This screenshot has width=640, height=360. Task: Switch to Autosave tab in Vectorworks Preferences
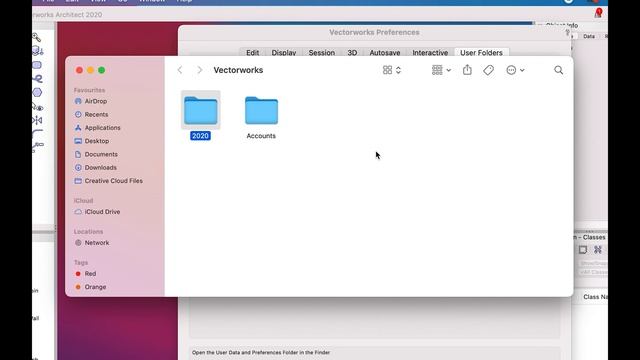[x=385, y=53]
